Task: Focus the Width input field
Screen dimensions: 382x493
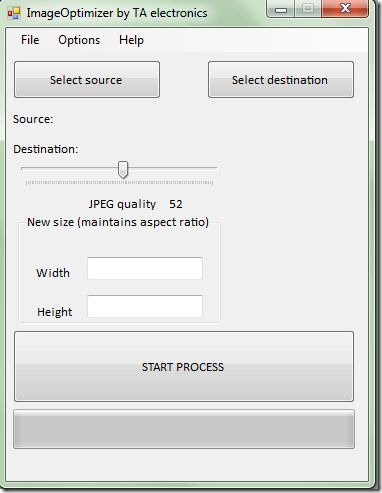Action: point(145,268)
